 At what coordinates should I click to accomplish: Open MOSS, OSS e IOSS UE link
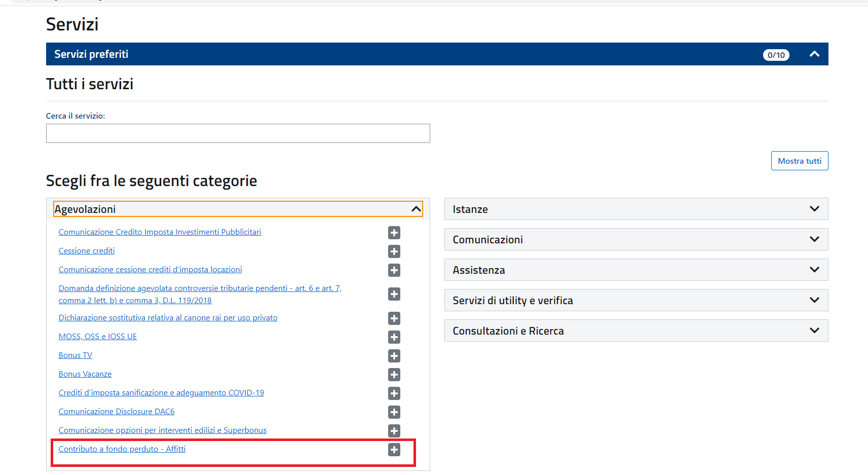pyautogui.click(x=98, y=337)
